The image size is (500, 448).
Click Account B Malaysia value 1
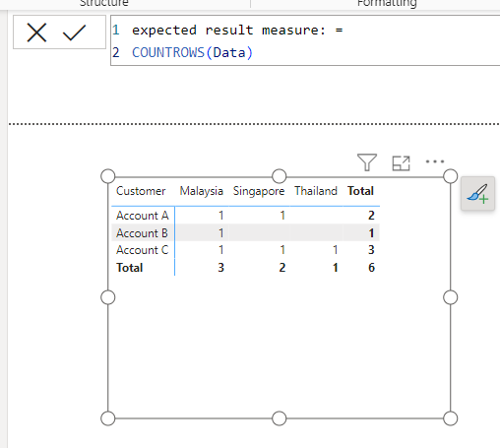(221, 233)
